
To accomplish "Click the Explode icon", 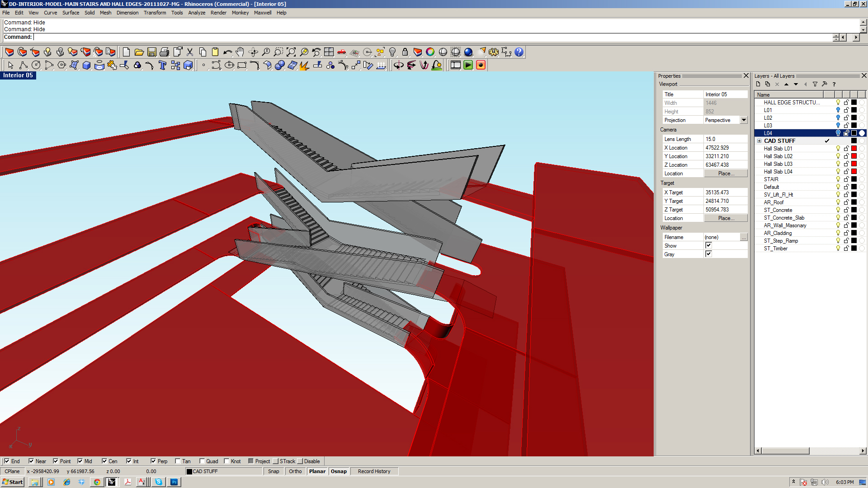I will [112, 65].
